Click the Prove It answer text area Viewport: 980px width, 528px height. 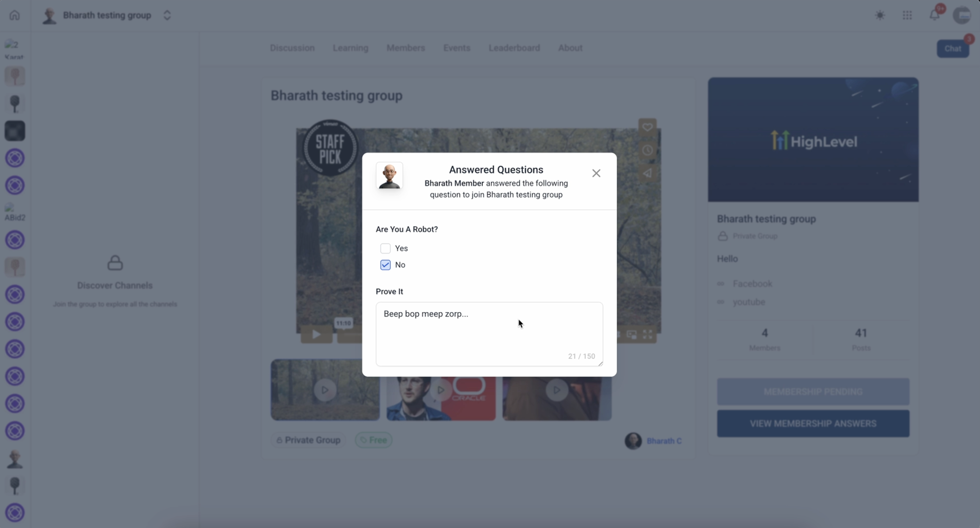(x=489, y=334)
